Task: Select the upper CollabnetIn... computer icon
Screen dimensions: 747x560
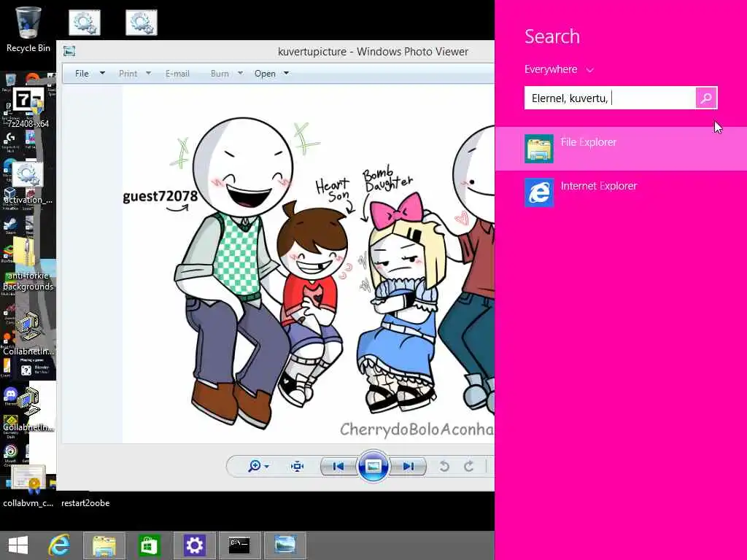Action: pos(28,333)
